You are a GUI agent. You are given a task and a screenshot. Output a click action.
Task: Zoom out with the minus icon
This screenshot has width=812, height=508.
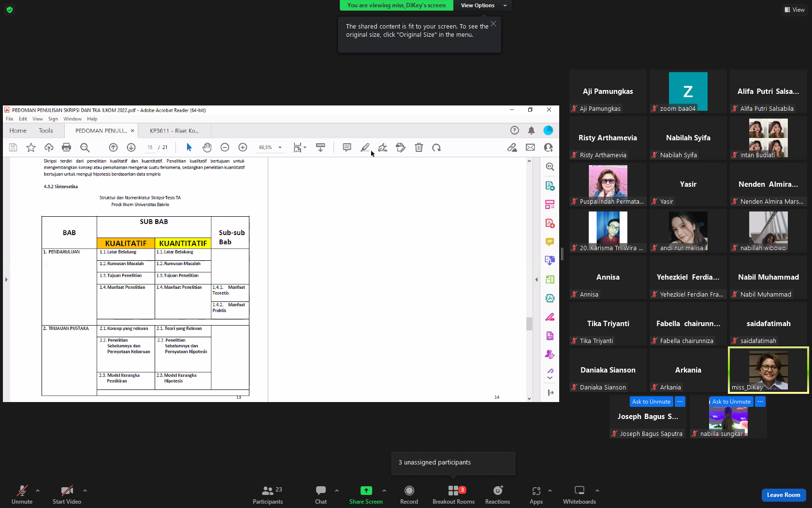point(225,148)
